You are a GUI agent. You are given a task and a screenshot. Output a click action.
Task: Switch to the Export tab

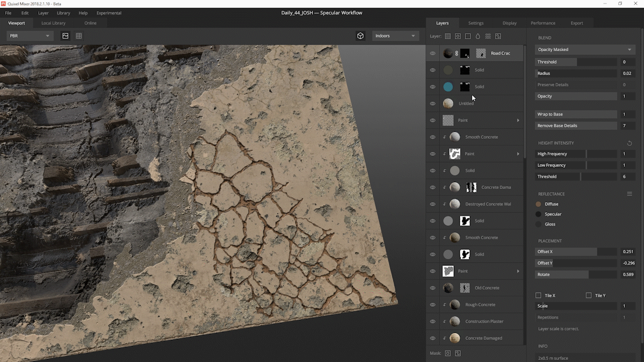(577, 23)
